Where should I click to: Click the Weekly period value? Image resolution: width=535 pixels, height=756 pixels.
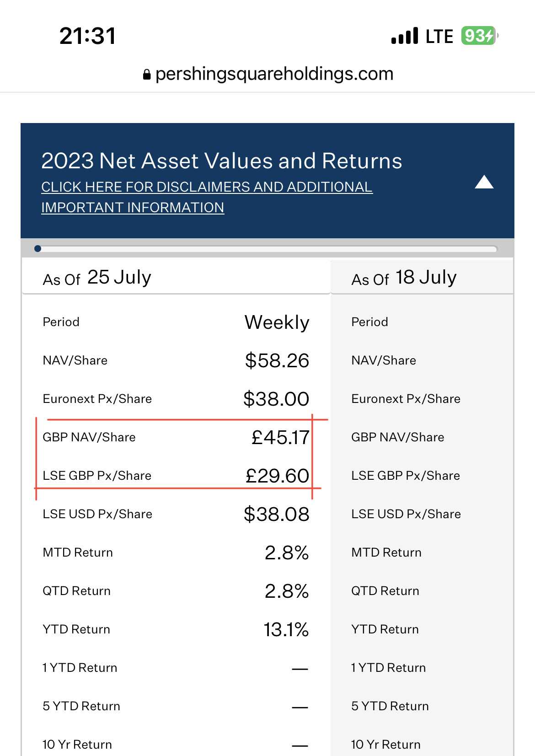tap(277, 322)
